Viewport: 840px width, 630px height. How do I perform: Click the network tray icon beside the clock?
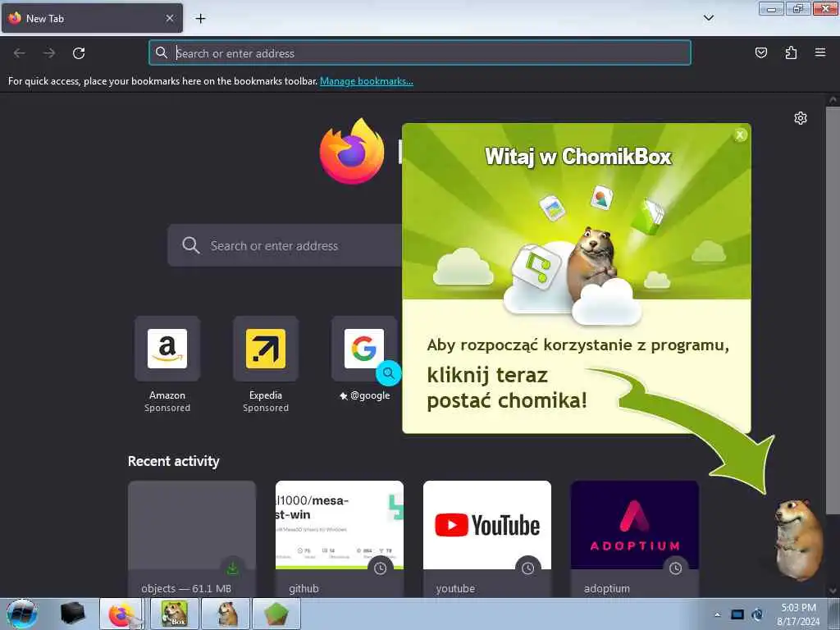(x=757, y=614)
